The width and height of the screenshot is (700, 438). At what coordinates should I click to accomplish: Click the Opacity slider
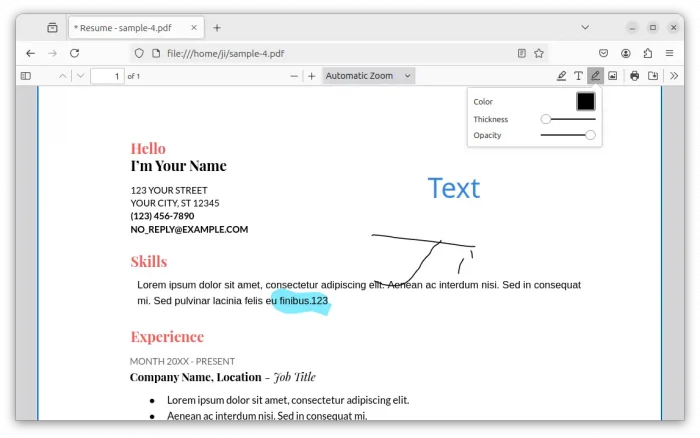coord(568,135)
